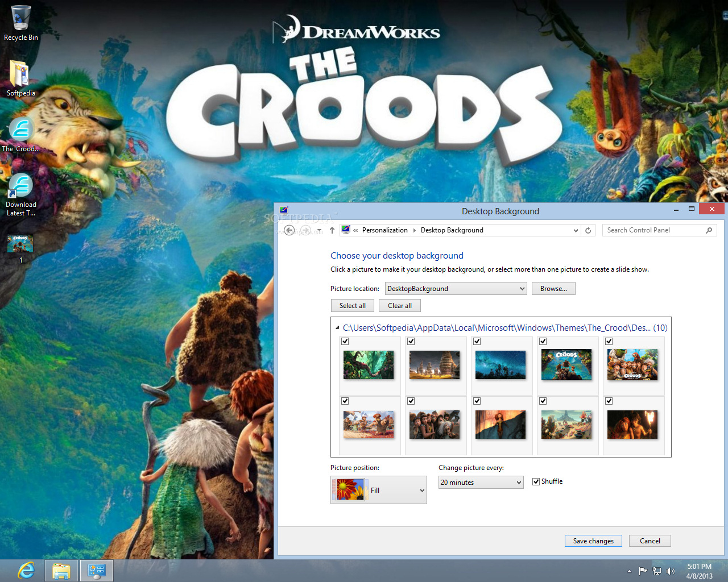Select the starry night wallpaper thumbnail
Screen dimensions: 728x582
pos(500,365)
